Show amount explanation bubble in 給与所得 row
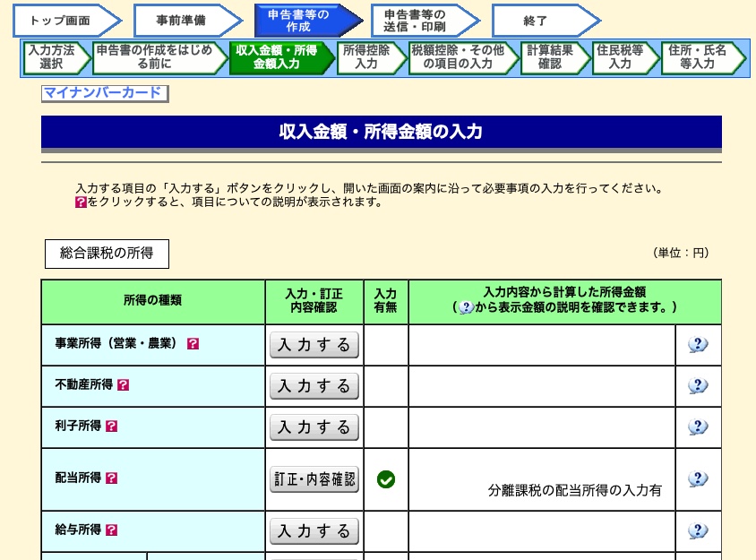 pos(698,530)
